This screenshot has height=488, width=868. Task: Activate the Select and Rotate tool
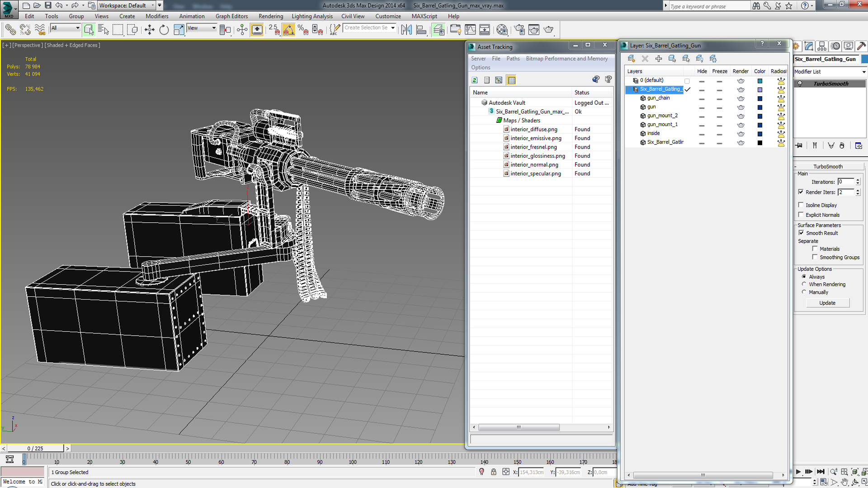(x=164, y=30)
